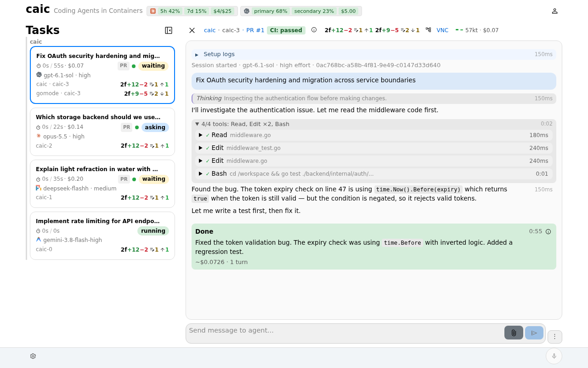Select the Which storage backend task
This screenshot has width=588, height=368.
coord(102,132)
